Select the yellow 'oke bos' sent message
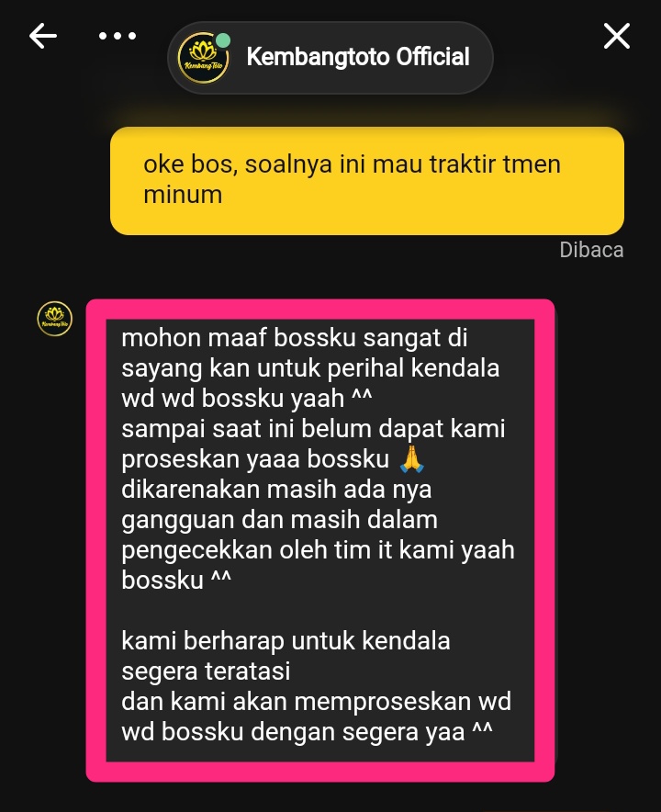Image resolution: width=661 pixels, height=812 pixels. click(x=367, y=181)
